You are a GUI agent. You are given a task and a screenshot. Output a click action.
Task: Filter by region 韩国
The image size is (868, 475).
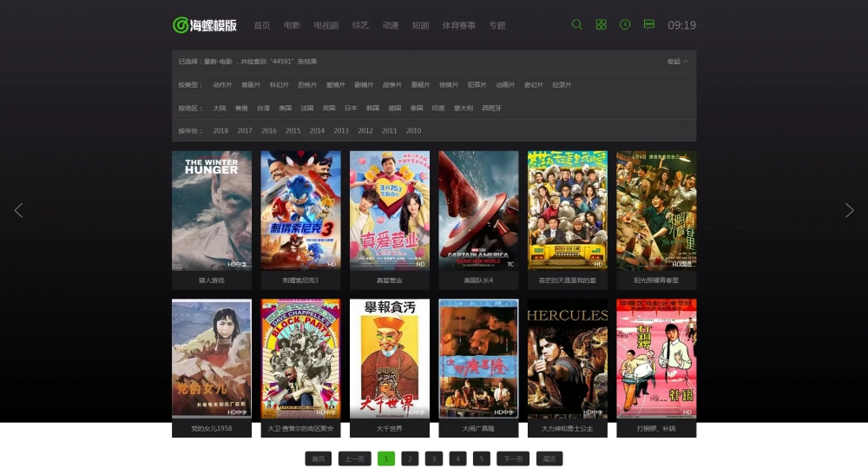372,108
